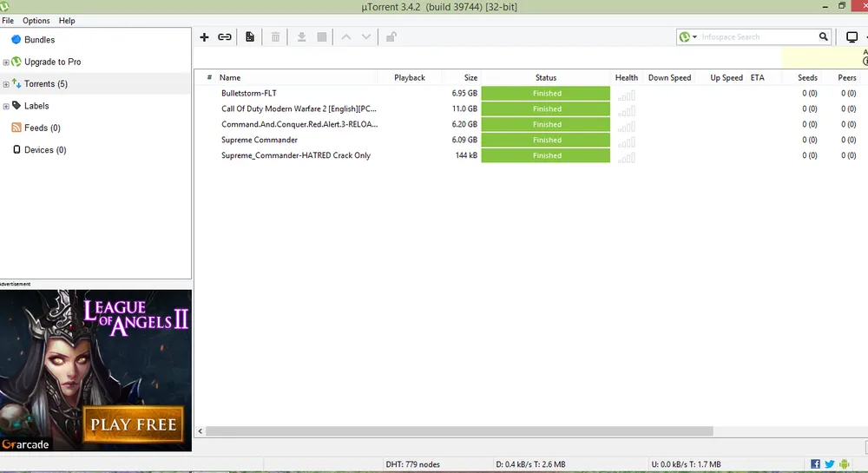Sort by the Health column header
This screenshot has width=868, height=473.
click(627, 77)
